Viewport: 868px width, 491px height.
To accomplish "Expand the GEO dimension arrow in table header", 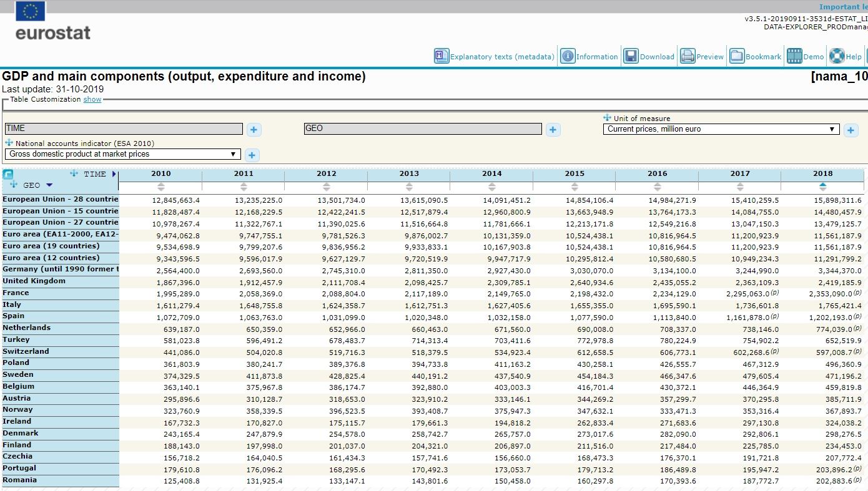I will pyautogui.click(x=49, y=185).
